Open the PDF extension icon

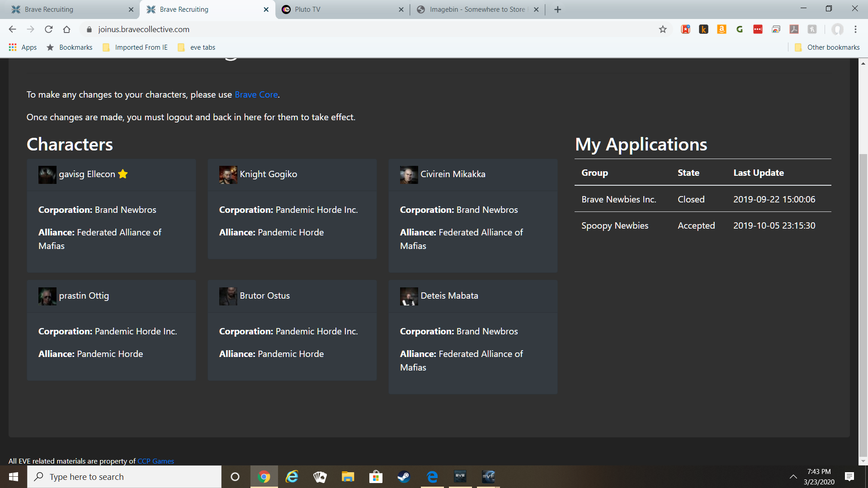(794, 29)
